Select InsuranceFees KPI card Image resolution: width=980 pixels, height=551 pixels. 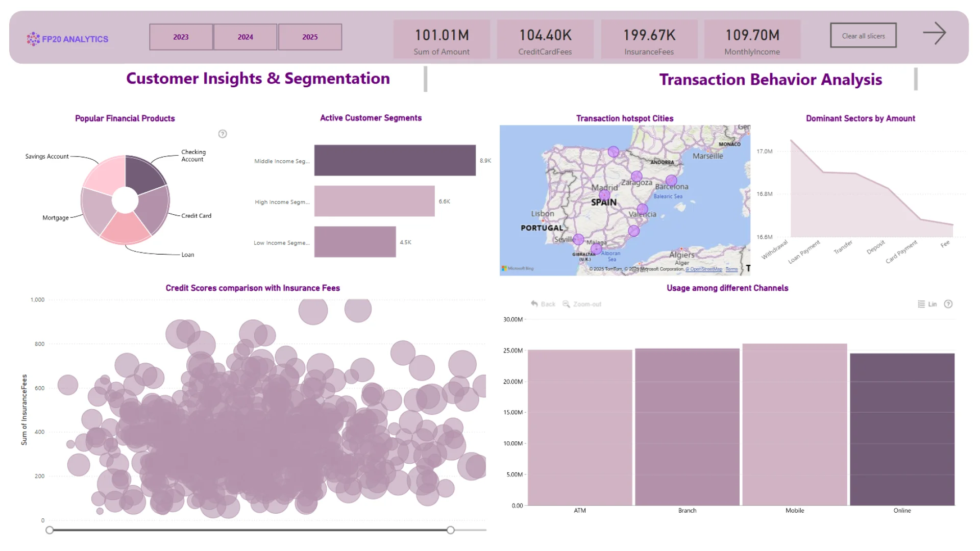tap(649, 39)
